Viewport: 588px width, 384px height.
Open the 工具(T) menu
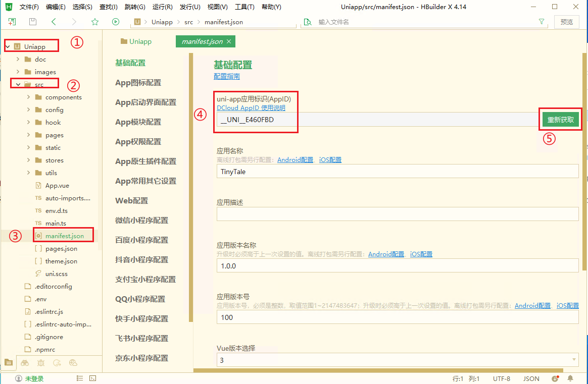coord(244,7)
